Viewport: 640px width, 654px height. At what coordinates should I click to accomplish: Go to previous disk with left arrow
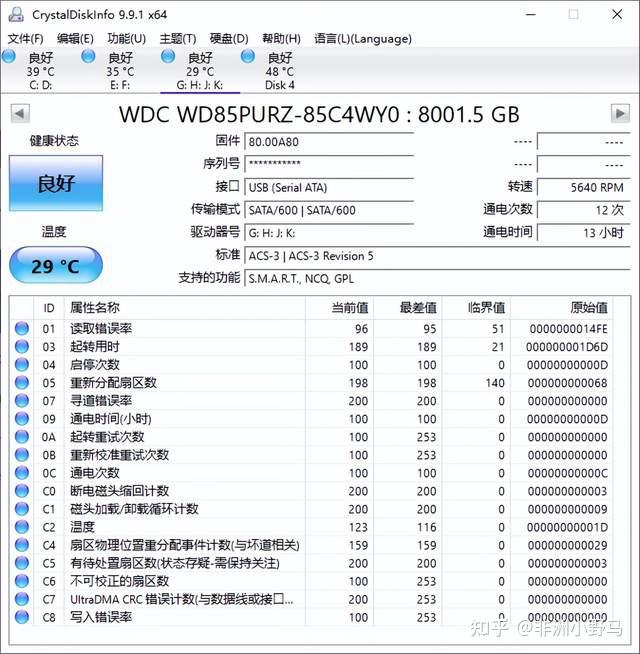(20, 113)
